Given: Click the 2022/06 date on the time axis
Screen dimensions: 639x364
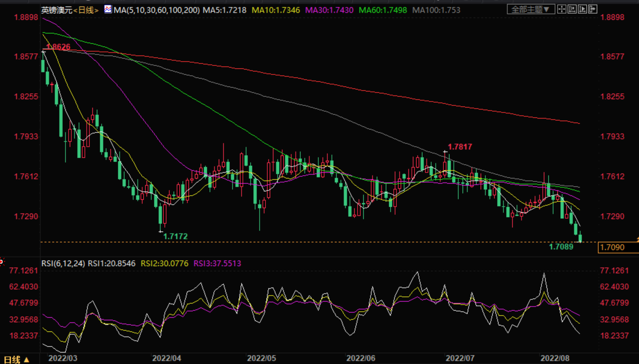Looking at the screenshot, I should coord(361,358).
